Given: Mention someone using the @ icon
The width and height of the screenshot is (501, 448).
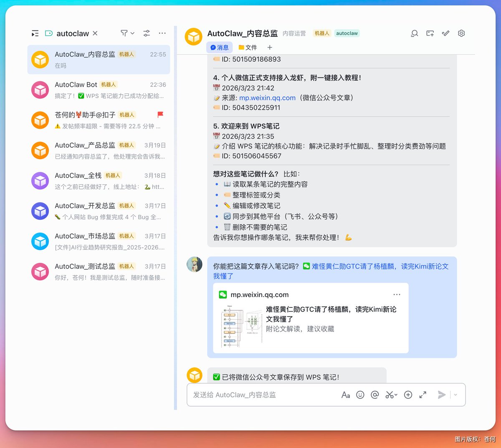Looking at the screenshot, I should [375, 395].
